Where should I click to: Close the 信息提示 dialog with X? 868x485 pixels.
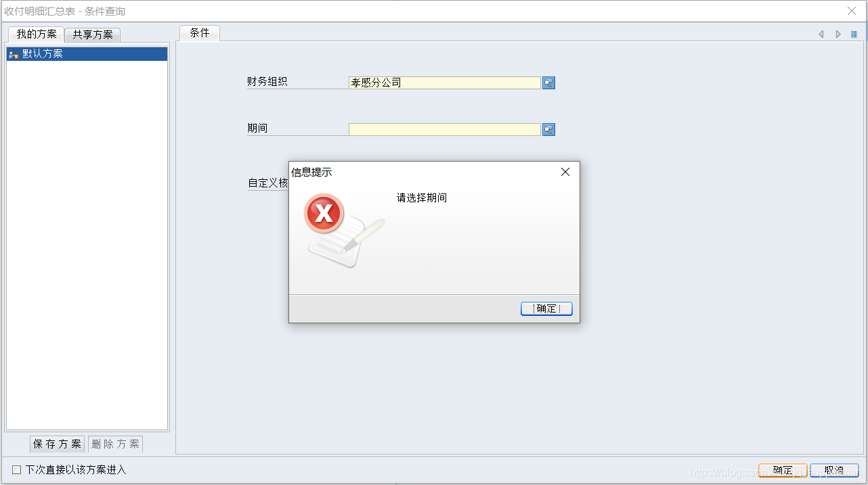coord(565,172)
